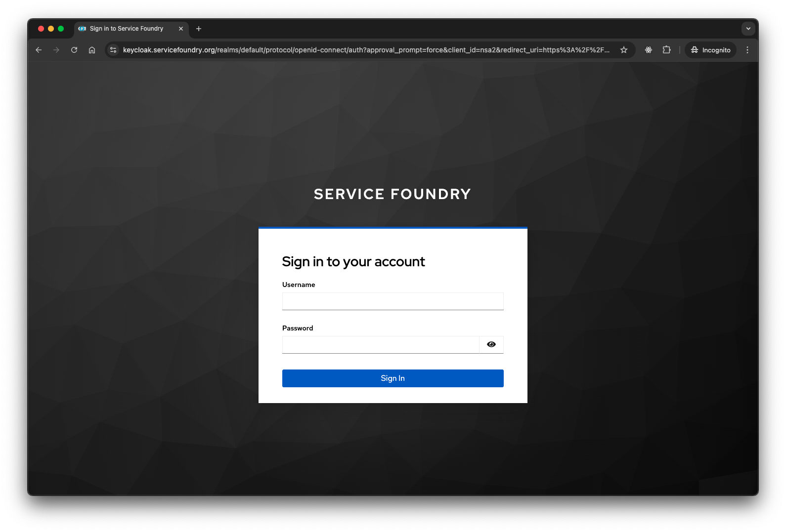This screenshot has width=786, height=532.
Task: Open the home page icon
Action: tap(92, 50)
